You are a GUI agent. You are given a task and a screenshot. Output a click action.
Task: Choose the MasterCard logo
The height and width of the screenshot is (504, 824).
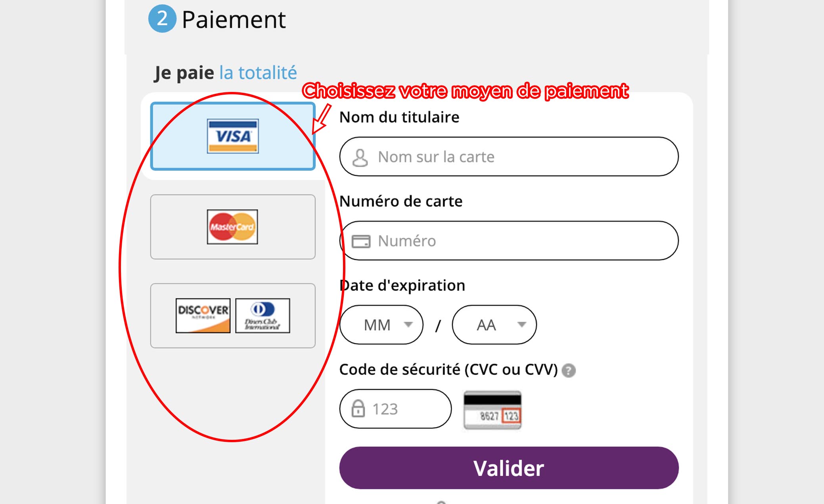[x=232, y=227]
